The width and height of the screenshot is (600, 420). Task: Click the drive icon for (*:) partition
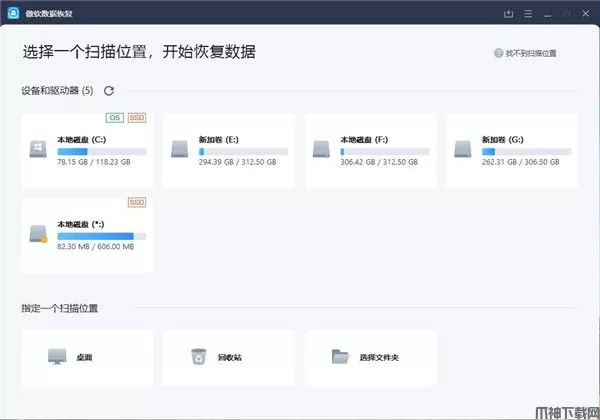point(38,234)
